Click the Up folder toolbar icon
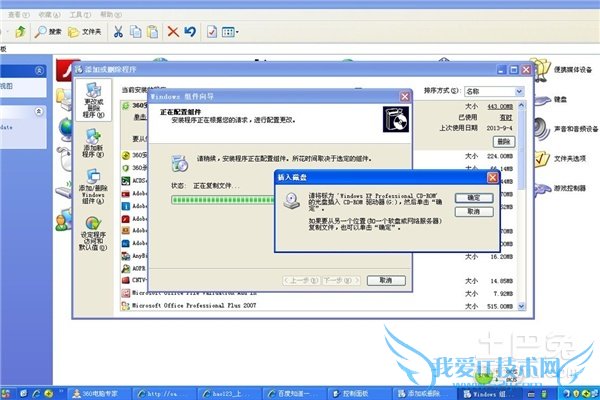Screen dimensions: 600x400 pyautogui.click(x=20, y=32)
